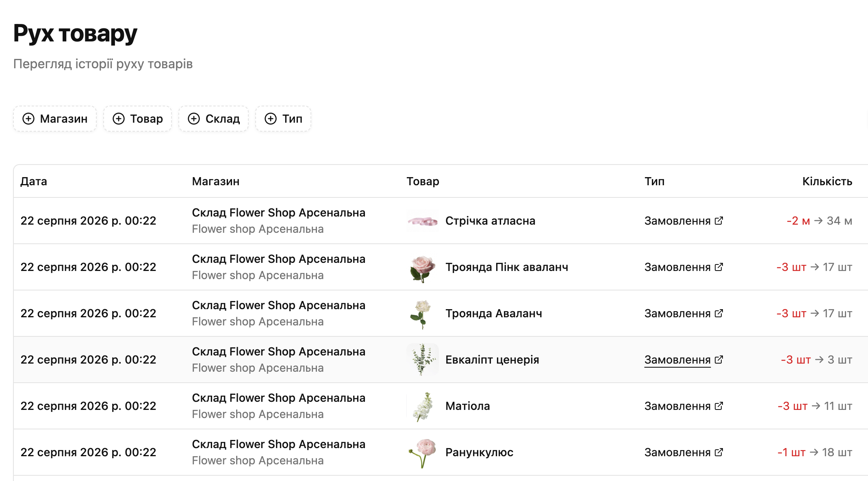Open the Матіола Замовлення link

click(677, 406)
